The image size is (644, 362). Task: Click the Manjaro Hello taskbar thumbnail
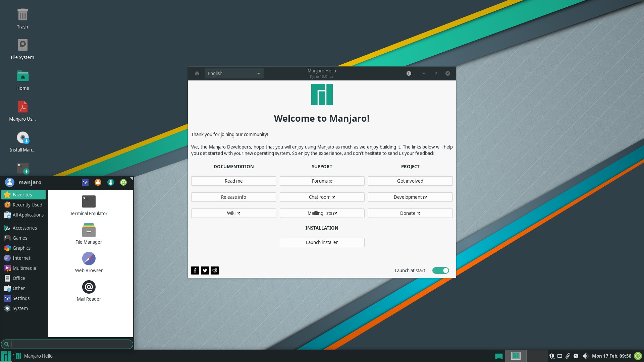pyautogui.click(x=39, y=356)
